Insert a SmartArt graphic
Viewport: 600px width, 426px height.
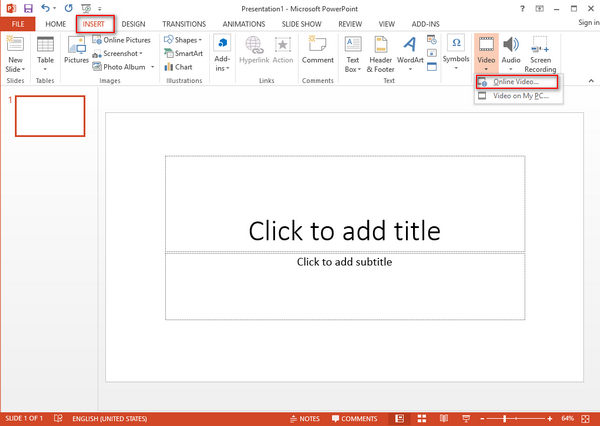183,54
